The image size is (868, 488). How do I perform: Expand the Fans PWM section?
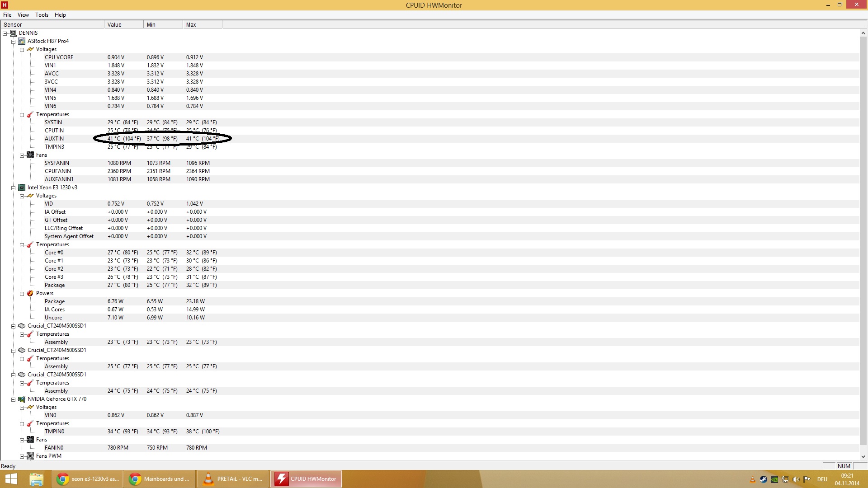[x=22, y=456]
